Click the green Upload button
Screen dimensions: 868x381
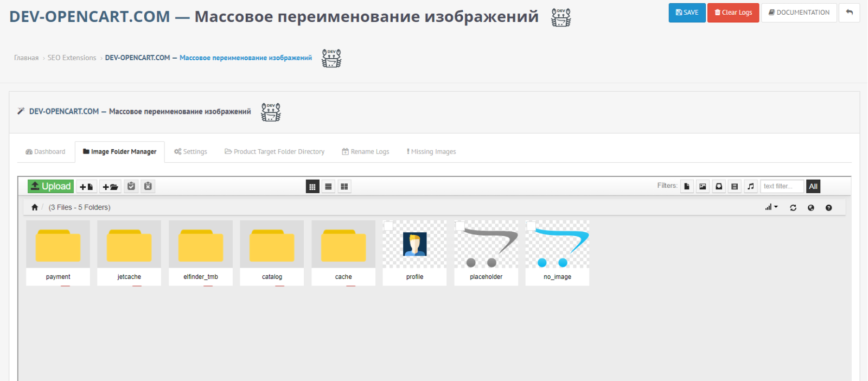tap(50, 186)
